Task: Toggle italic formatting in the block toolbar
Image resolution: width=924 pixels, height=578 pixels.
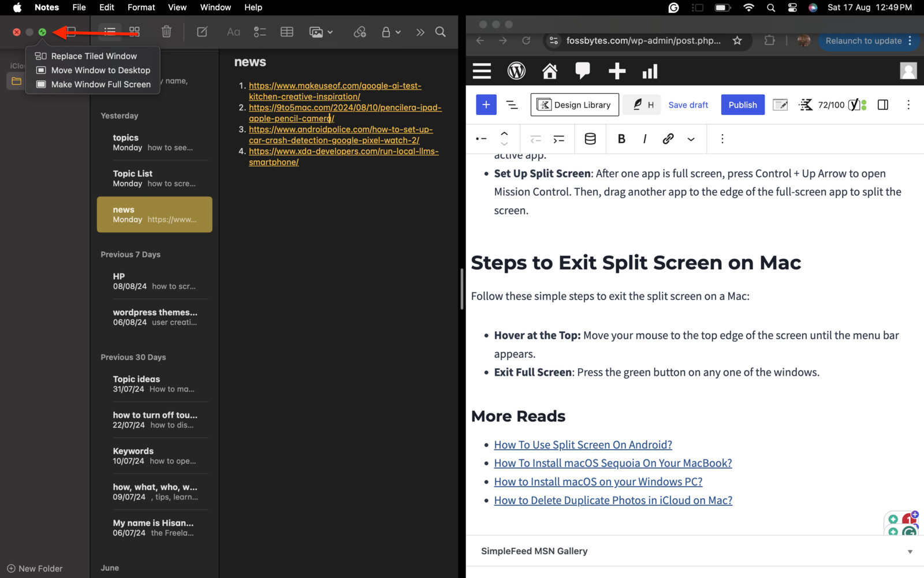Action: (644, 139)
